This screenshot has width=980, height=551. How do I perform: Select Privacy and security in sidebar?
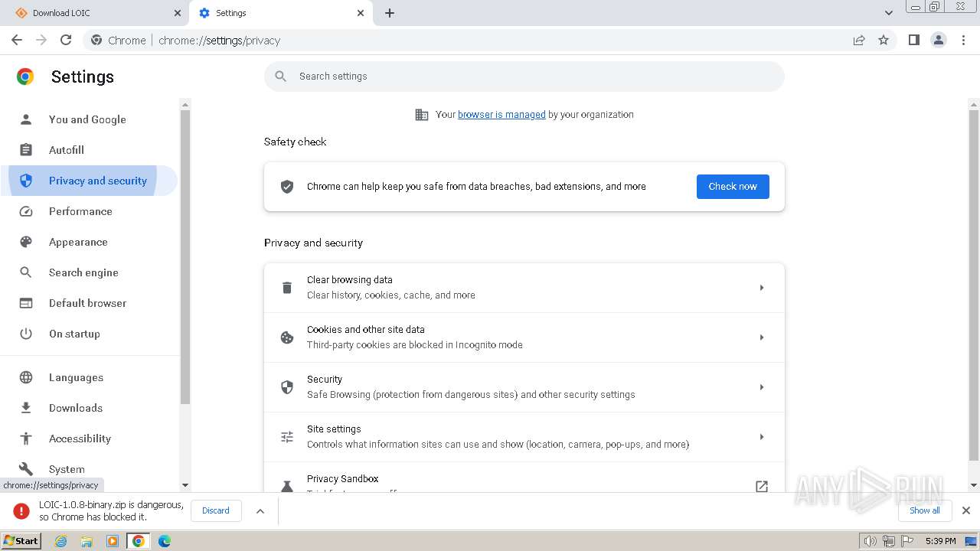tap(89, 181)
